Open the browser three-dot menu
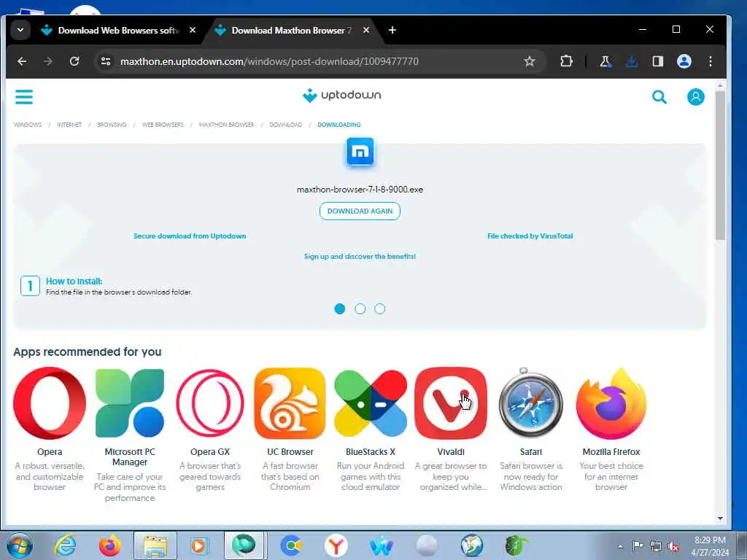 click(x=711, y=61)
